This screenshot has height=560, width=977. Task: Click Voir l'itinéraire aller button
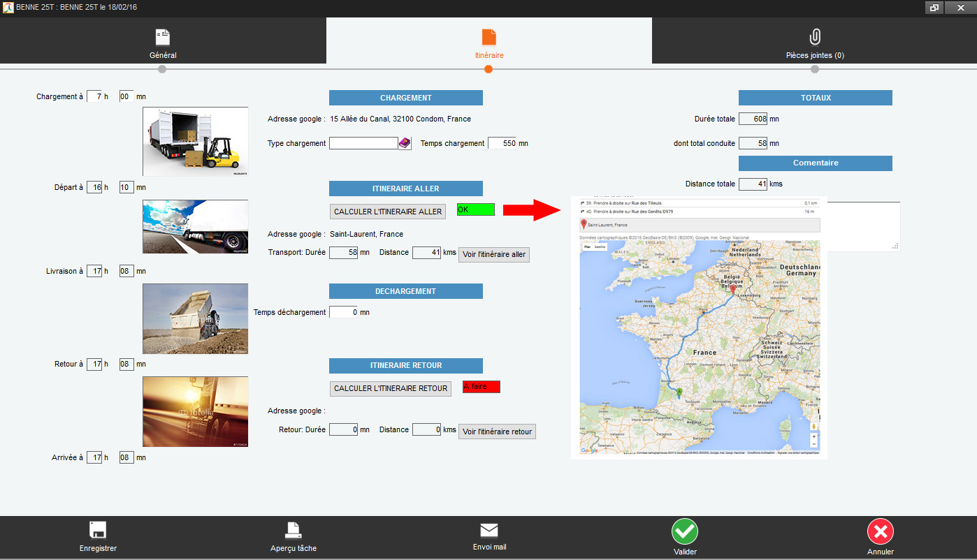(x=494, y=255)
